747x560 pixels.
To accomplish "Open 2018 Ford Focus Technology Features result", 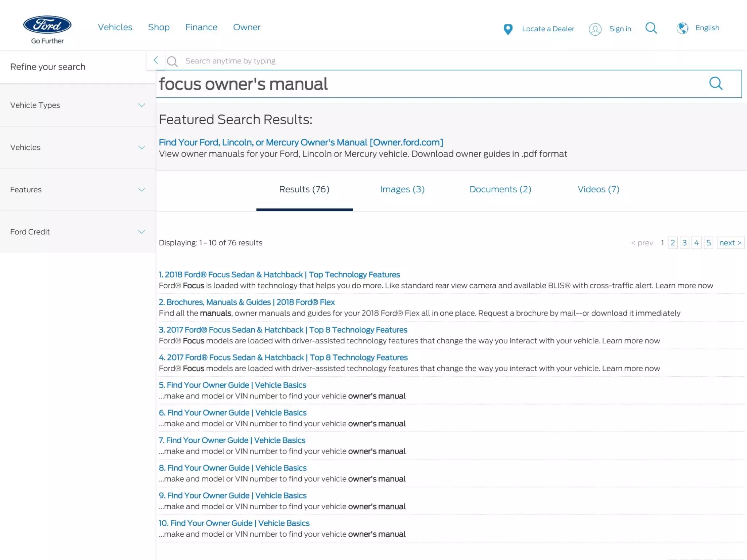I will pyautogui.click(x=279, y=275).
